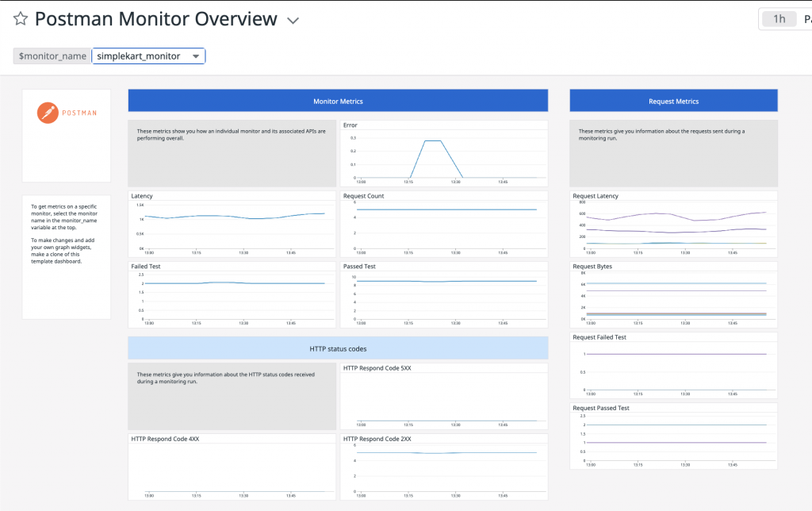
Task: Click the $monitor_name variable label
Action: pyautogui.click(x=52, y=56)
